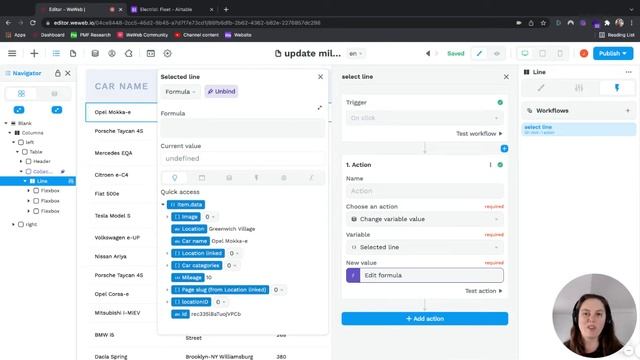
Task: Click Test action
Action: coord(484,291)
